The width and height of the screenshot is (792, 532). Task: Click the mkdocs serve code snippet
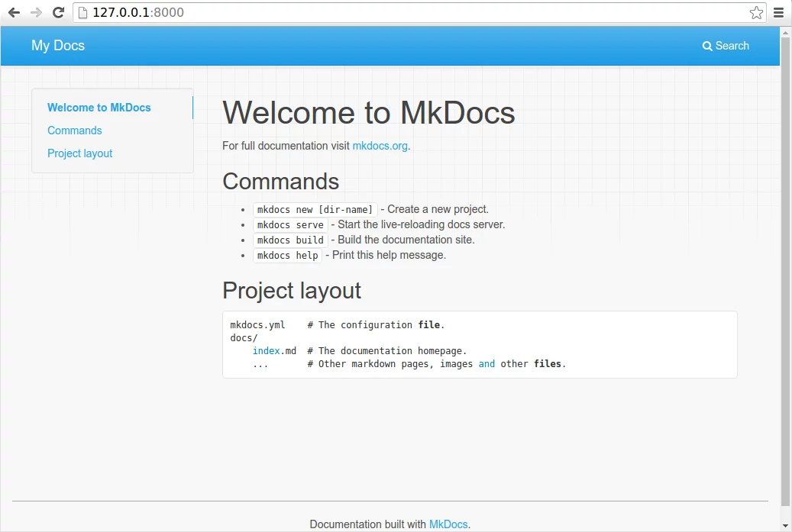290,225
